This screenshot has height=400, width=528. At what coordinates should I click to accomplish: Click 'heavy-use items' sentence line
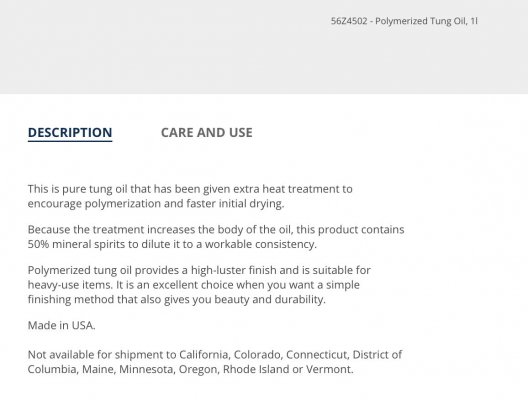[x=194, y=285]
